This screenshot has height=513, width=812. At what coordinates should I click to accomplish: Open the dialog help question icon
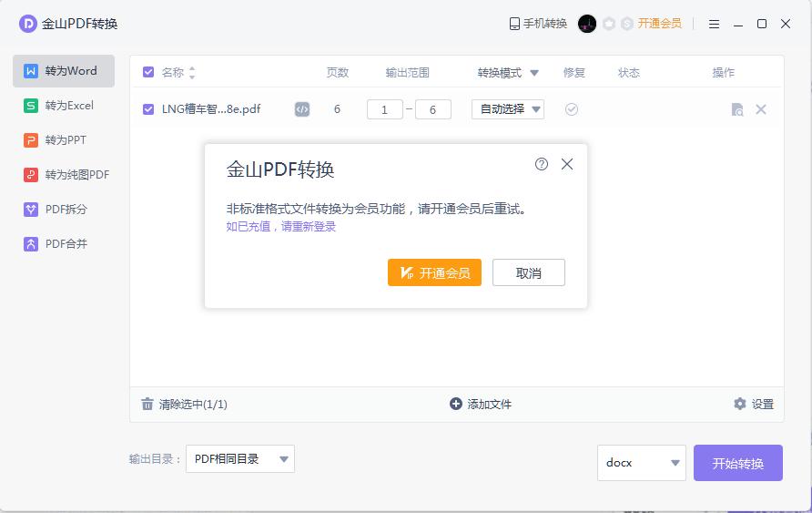click(x=542, y=164)
